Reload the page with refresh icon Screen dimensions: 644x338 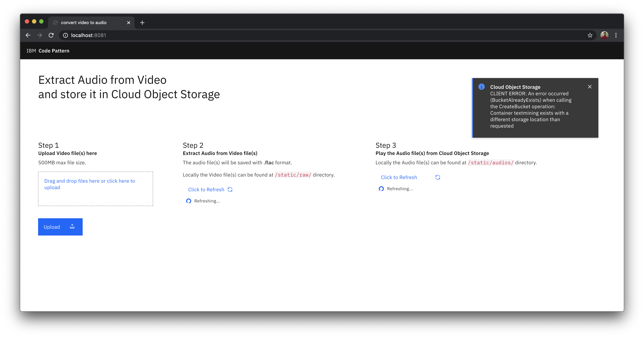[x=51, y=35]
